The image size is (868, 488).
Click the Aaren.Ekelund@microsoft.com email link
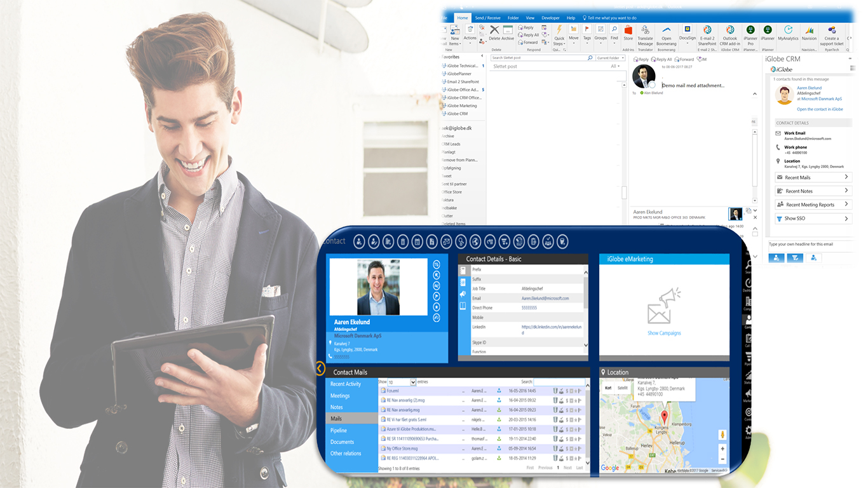545,298
